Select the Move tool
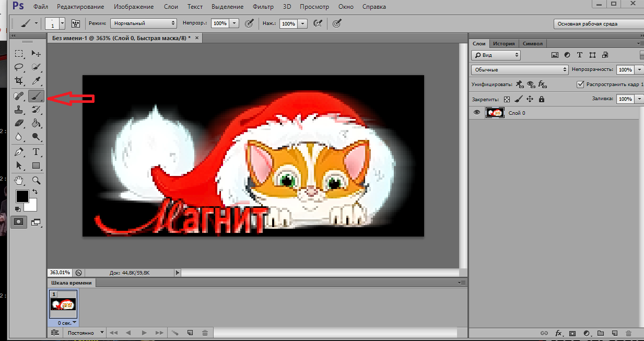 36,53
